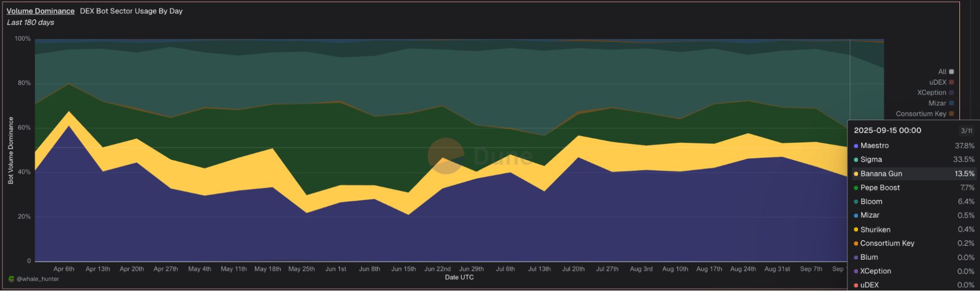Click the Shuriken tooltip row
Image resolution: width=980 pixels, height=291 pixels.
coord(914,230)
